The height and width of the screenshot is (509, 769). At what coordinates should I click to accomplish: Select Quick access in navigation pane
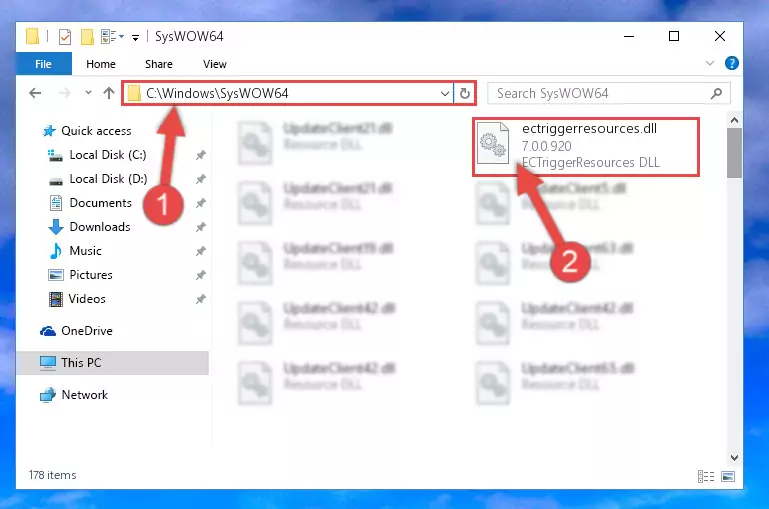[96, 131]
